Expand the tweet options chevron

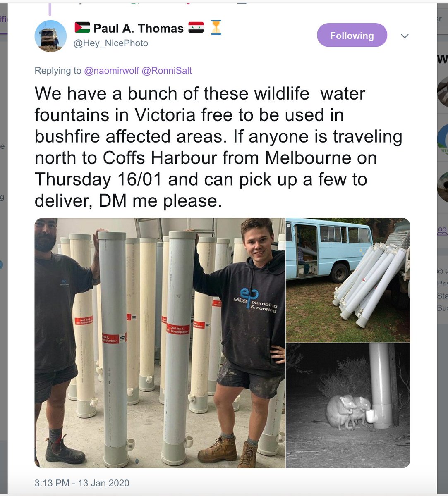coord(405,36)
